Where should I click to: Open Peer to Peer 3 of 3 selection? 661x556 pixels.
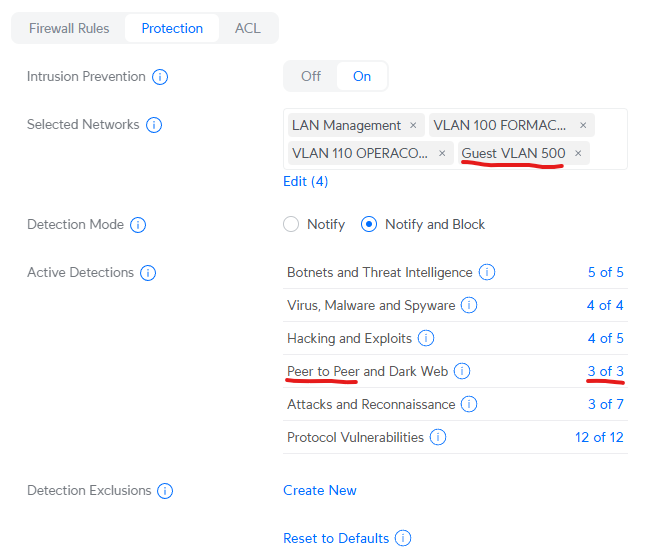[605, 372]
